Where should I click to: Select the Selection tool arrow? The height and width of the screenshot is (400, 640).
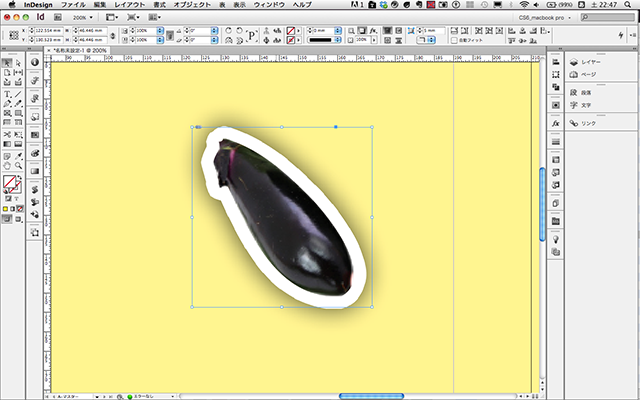[7, 63]
